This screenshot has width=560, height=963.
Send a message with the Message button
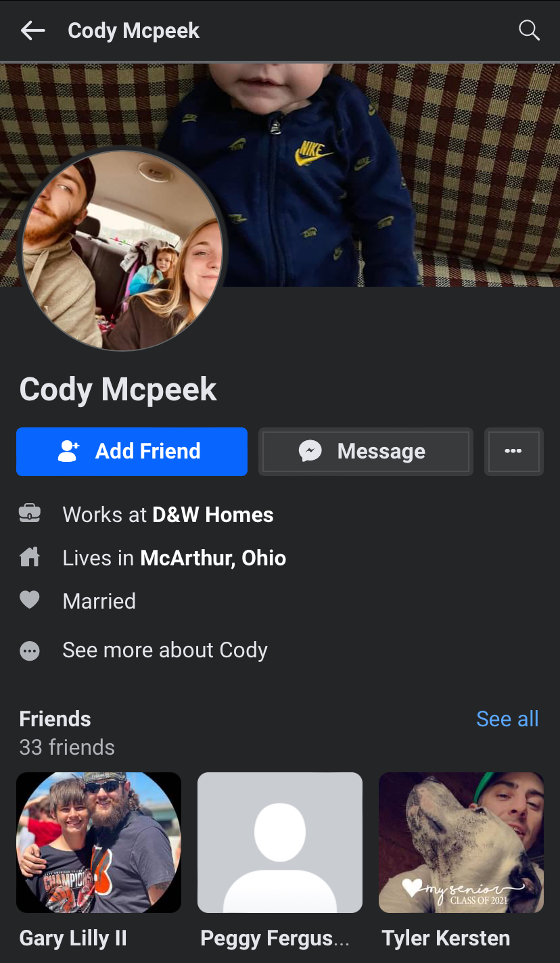coord(366,451)
